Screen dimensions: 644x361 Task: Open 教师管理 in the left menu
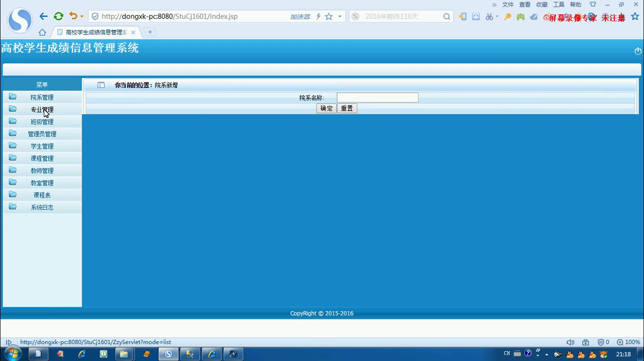42,171
